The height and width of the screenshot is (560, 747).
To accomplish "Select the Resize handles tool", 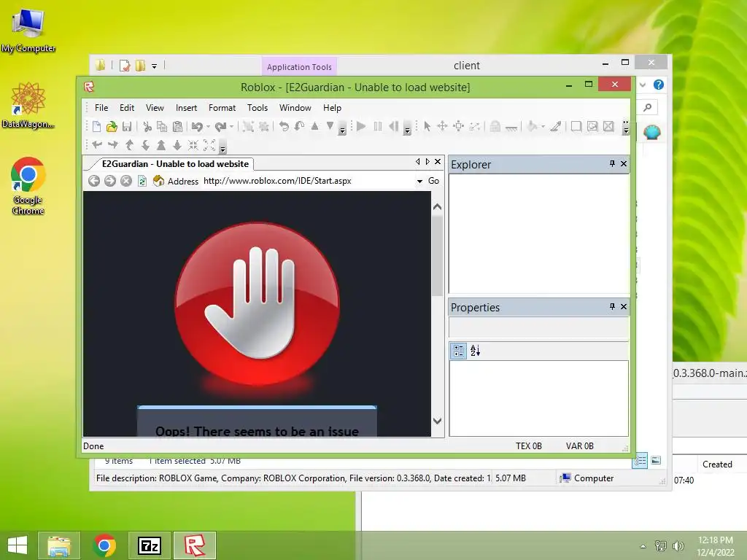I will pyautogui.click(x=458, y=126).
